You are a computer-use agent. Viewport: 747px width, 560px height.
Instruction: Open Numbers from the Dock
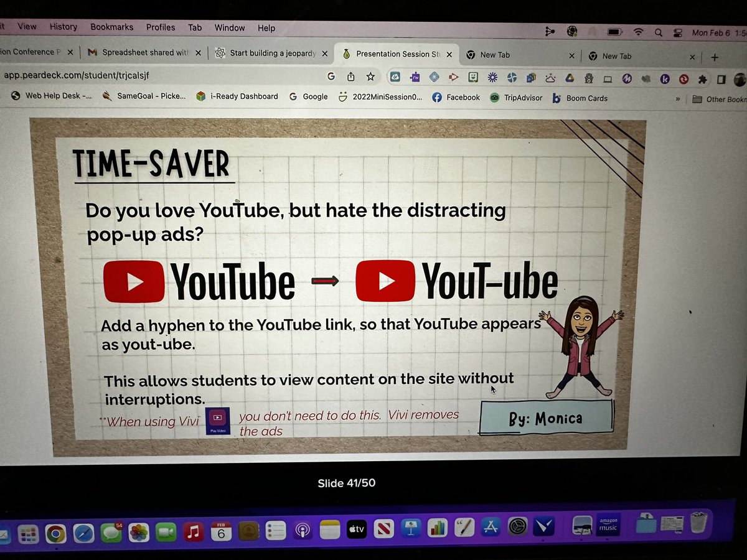coord(438,529)
